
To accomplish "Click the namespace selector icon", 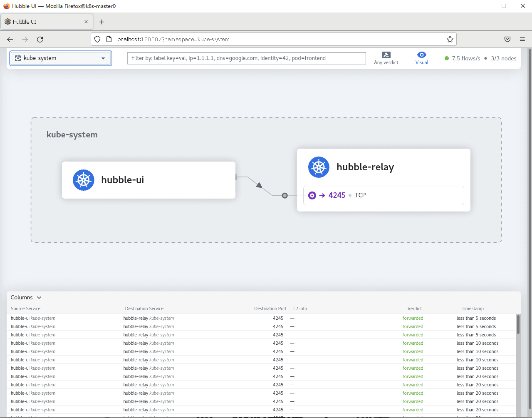I will point(18,58).
